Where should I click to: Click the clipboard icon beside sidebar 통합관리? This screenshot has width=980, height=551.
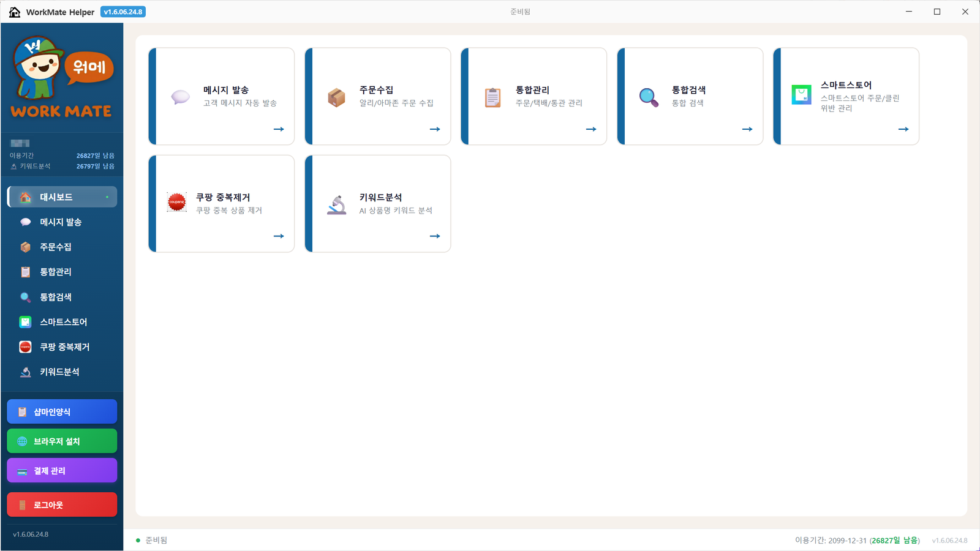coord(26,272)
